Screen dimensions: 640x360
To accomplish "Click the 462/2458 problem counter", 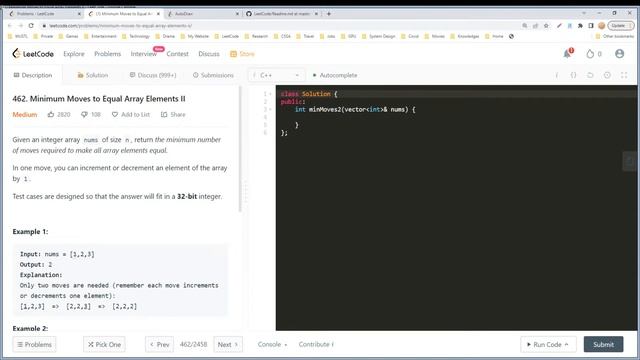I will click(193, 344).
